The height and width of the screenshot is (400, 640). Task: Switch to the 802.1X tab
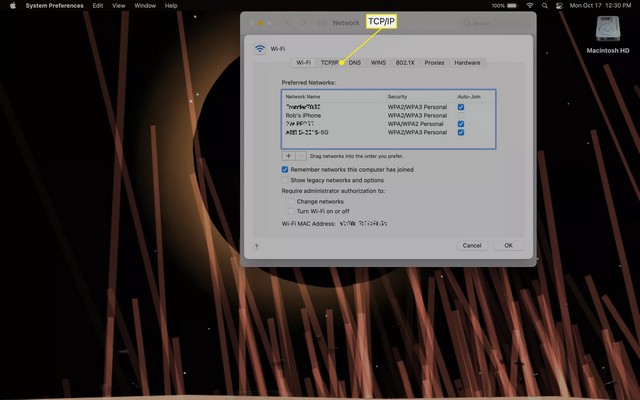coord(405,62)
